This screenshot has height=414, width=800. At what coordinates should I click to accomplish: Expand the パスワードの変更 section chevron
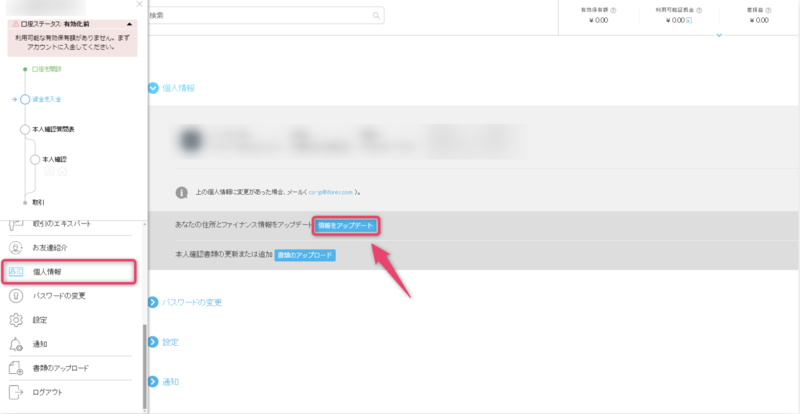(x=153, y=303)
